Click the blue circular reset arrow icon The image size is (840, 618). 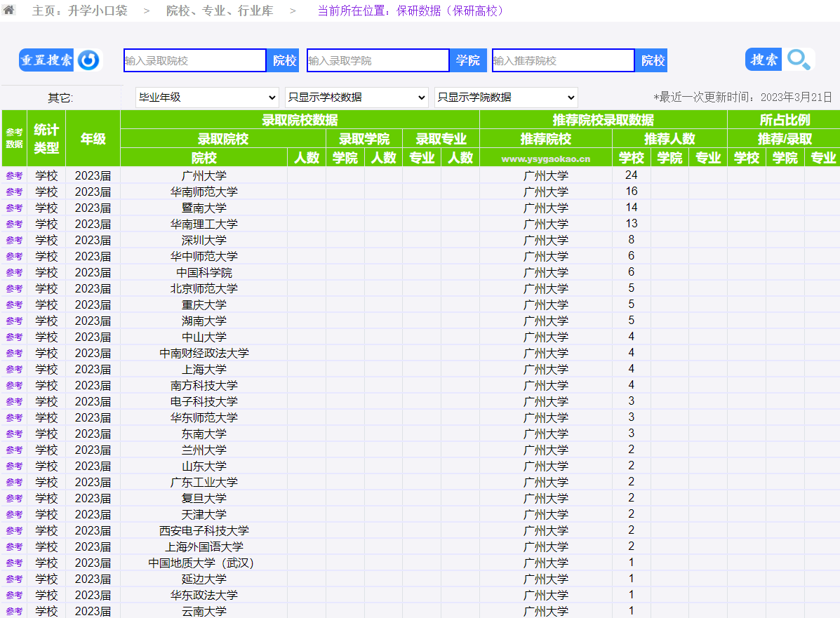coord(88,60)
